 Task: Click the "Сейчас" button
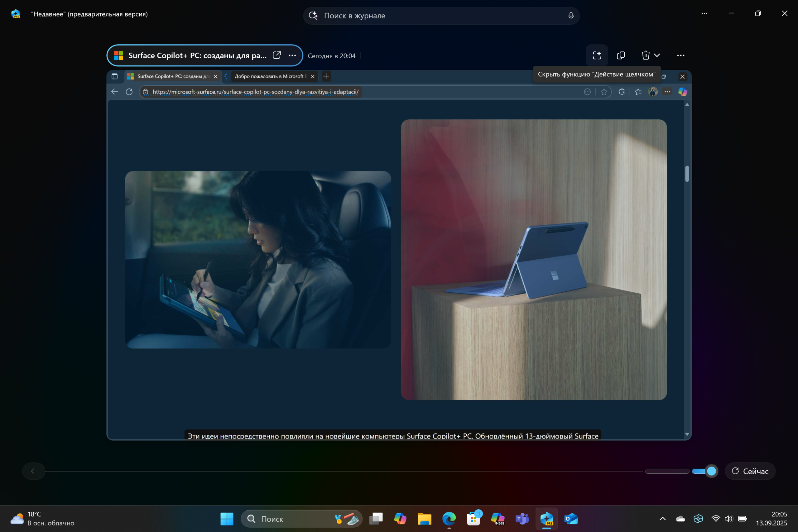tap(750, 471)
